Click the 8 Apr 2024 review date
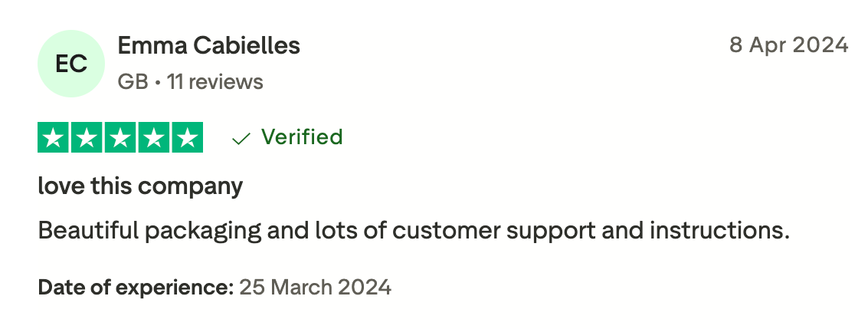Screen dimensions: 868x329 (x=788, y=45)
